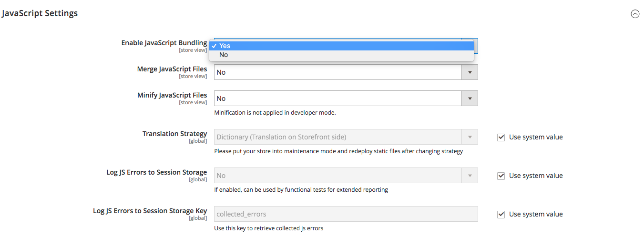This screenshot has height=246, width=644.
Task: Click the Log JS Errors to Session Storage Key label
Action: point(150,211)
